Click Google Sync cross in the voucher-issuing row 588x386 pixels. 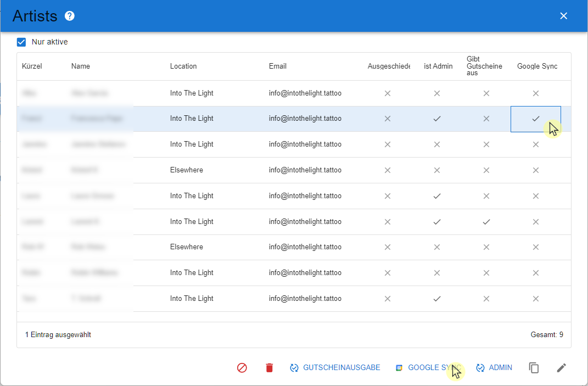point(535,222)
